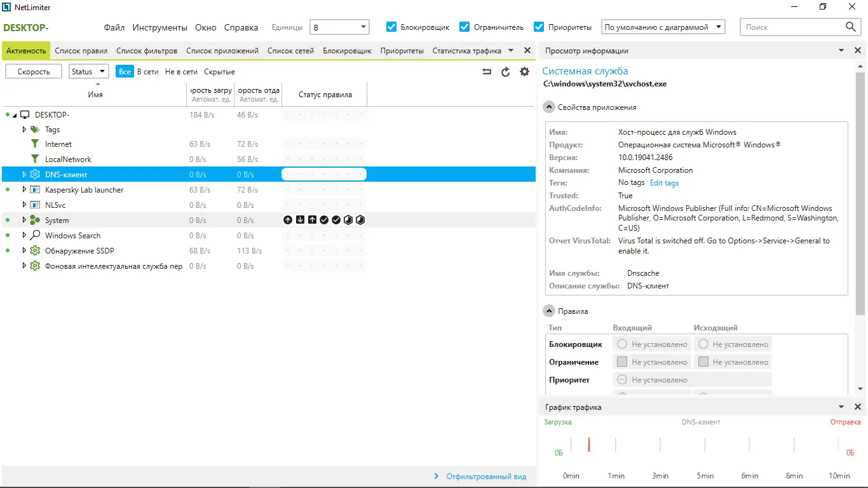The height and width of the screenshot is (488, 868).
Task: Refresh the activity list
Action: 505,71
